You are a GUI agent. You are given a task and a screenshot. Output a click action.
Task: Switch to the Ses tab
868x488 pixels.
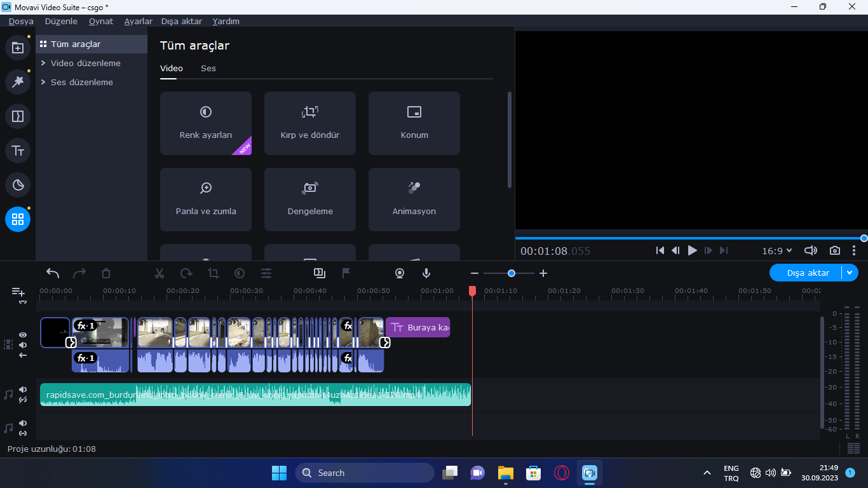208,68
